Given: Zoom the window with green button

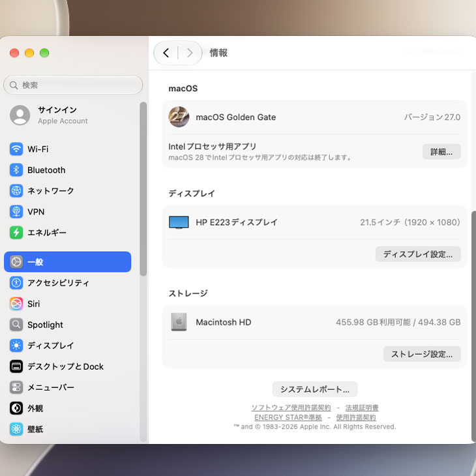Looking at the screenshot, I should [x=44, y=53].
